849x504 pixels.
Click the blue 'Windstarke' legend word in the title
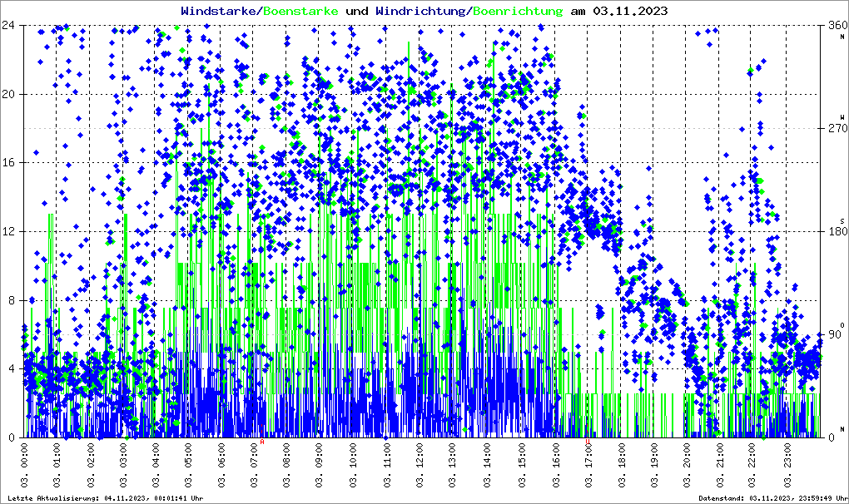click(x=220, y=11)
